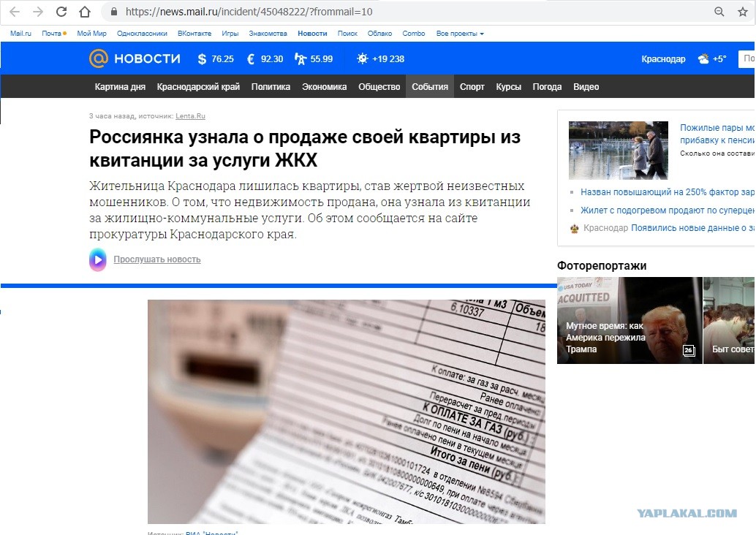756x535 pixels.
Task: Click the browser back arrow
Action: tap(15, 12)
